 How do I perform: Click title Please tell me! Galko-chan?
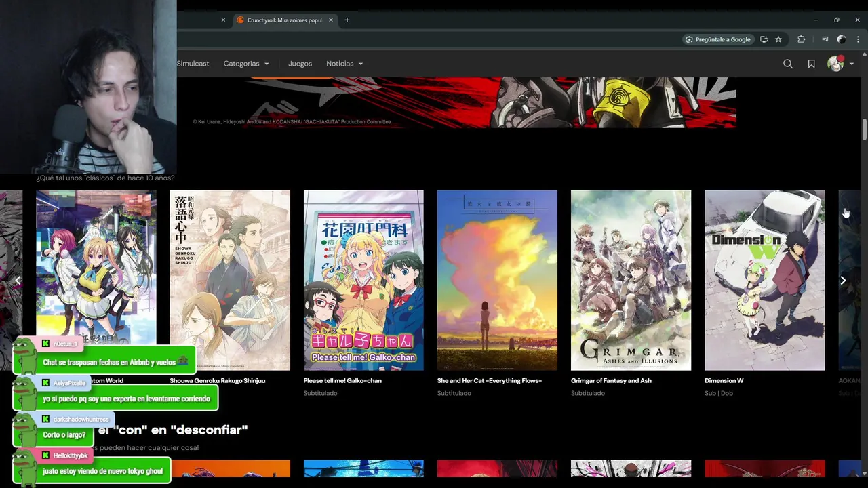click(342, 381)
